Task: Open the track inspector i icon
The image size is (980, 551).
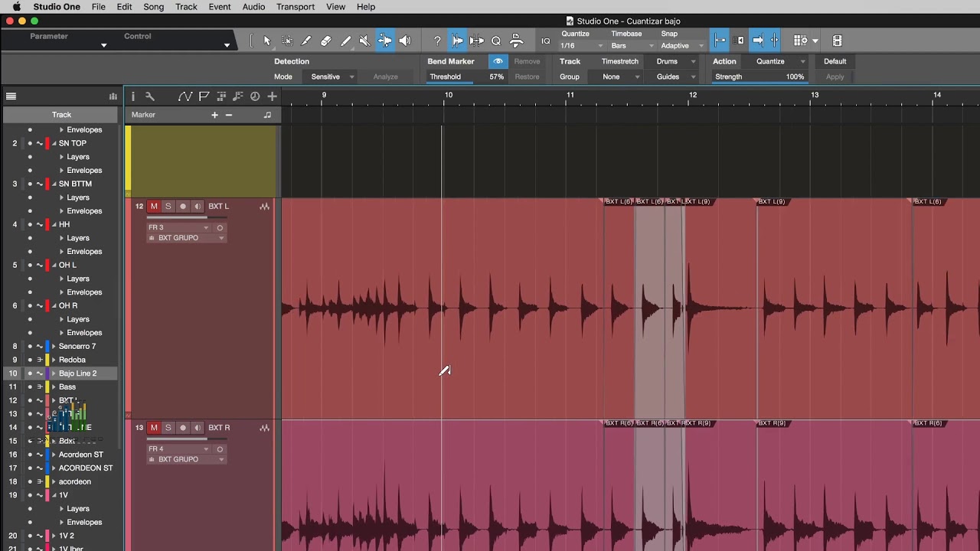Action: [x=132, y=96]
